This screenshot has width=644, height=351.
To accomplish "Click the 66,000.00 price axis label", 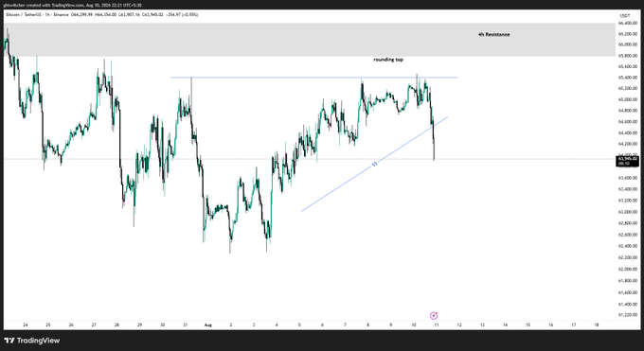I will 628,44.
